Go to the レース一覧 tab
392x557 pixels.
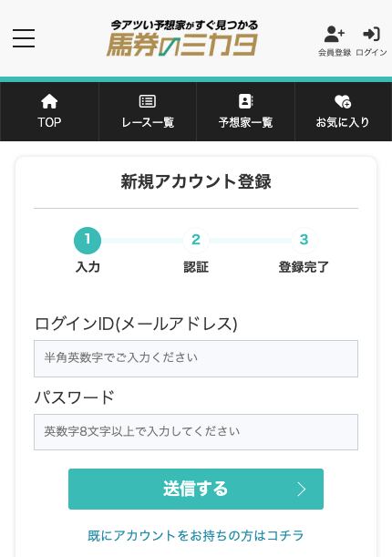point(148,112)
